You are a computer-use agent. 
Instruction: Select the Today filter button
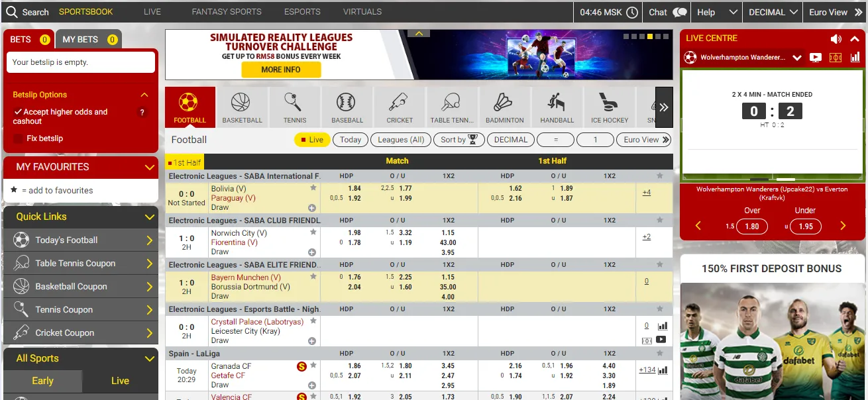pyautogui.click(x=351, y=140)
